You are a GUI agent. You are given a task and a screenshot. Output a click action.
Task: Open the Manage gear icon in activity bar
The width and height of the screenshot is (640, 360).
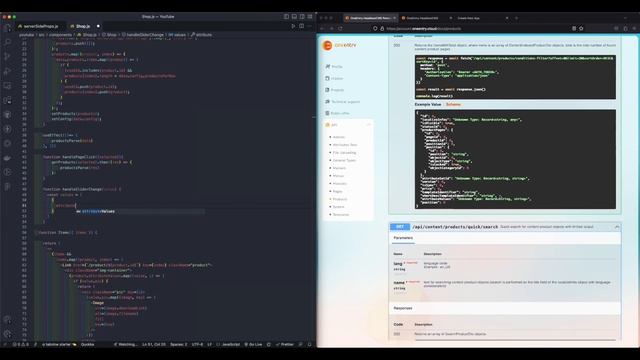(x=7, y=334)
